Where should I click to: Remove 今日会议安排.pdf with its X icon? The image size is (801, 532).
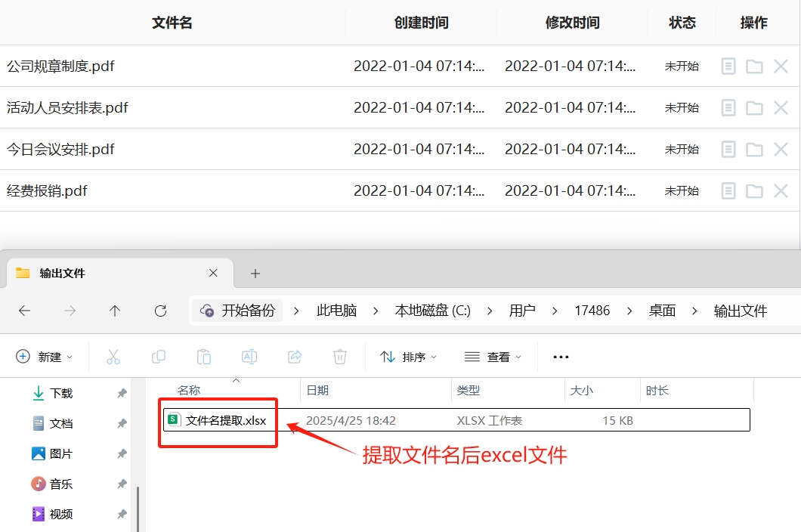click(781, 149)
